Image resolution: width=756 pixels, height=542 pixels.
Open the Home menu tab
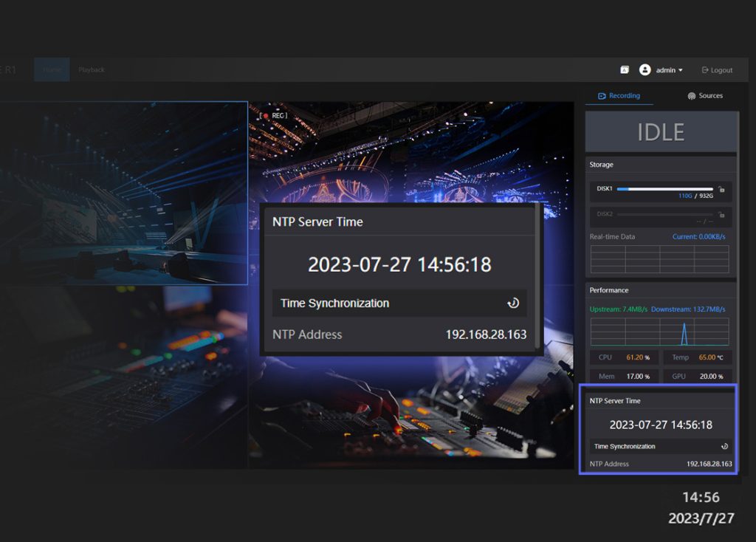[52, 70]
